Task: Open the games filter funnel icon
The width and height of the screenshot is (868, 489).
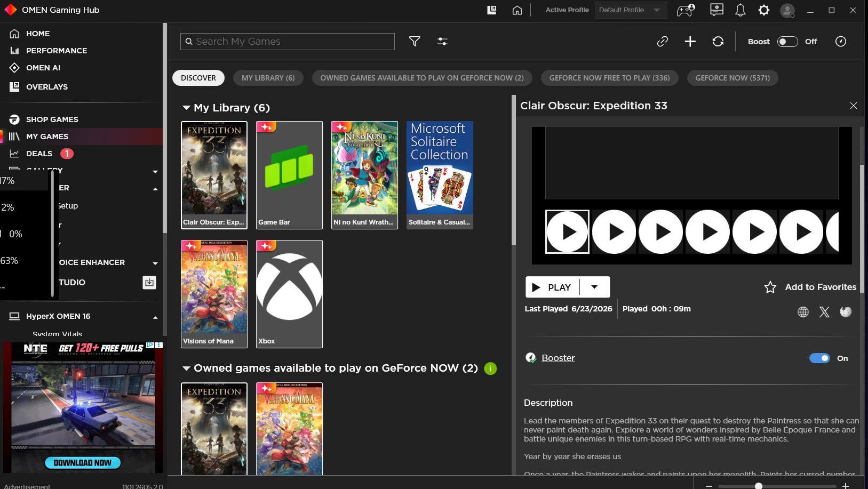Action: [415, 42]
